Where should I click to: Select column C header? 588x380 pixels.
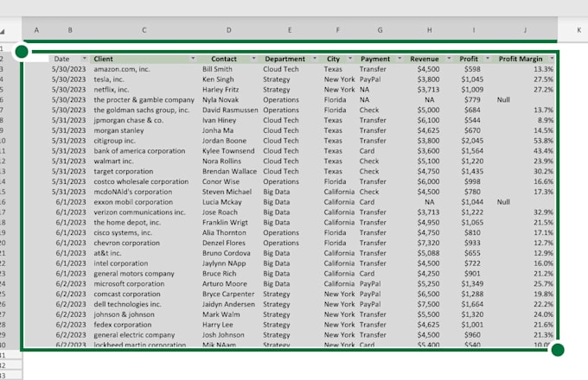[144, 30]
